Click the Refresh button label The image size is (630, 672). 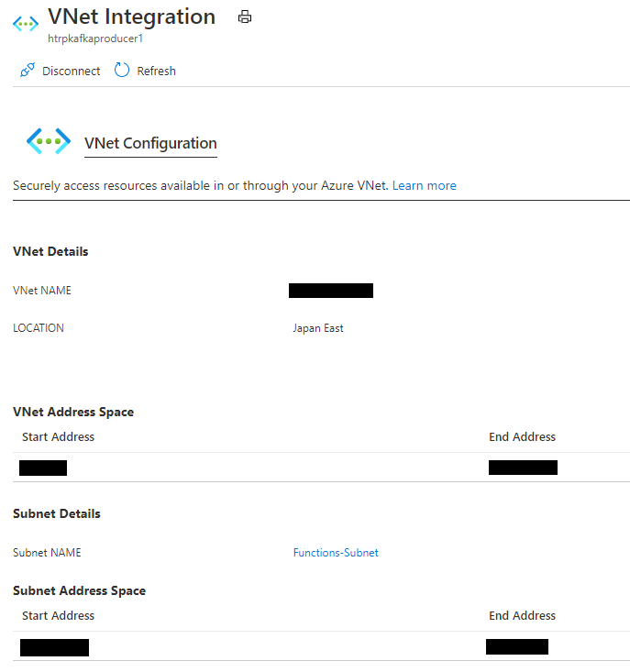(x=157, y=72)
